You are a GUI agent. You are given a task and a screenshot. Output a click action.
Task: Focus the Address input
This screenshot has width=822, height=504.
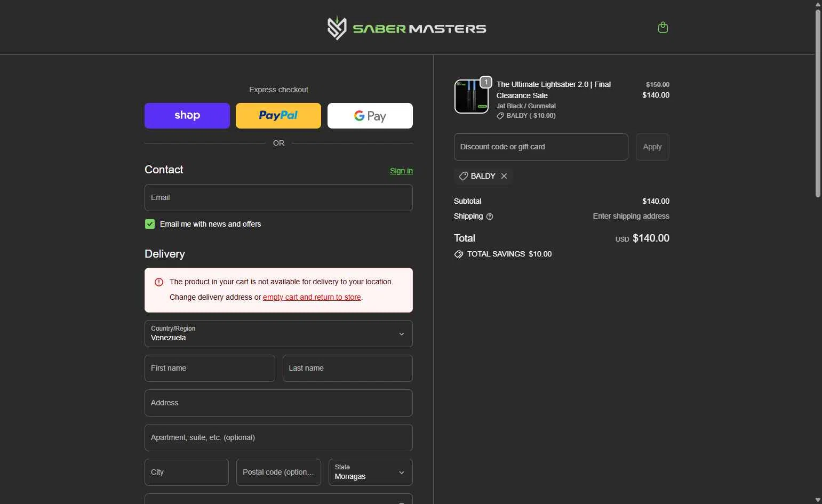278,403
